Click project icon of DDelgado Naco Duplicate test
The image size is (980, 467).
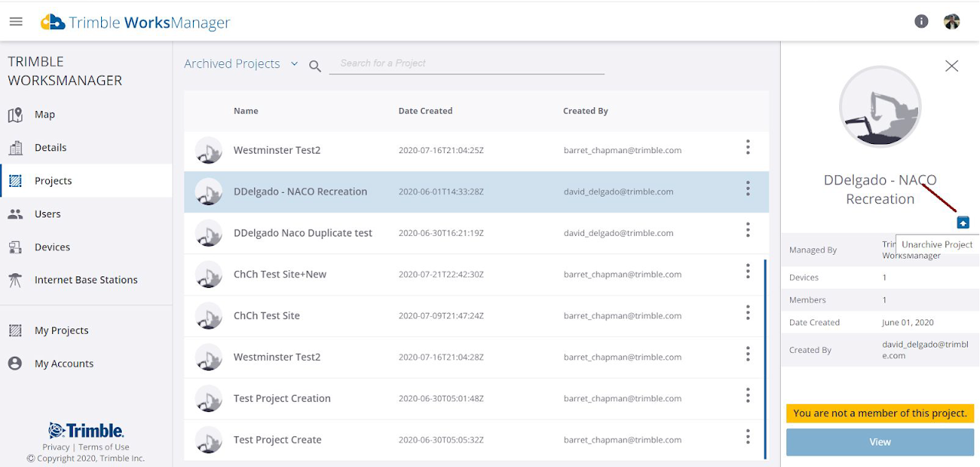(x=209, y=233)
